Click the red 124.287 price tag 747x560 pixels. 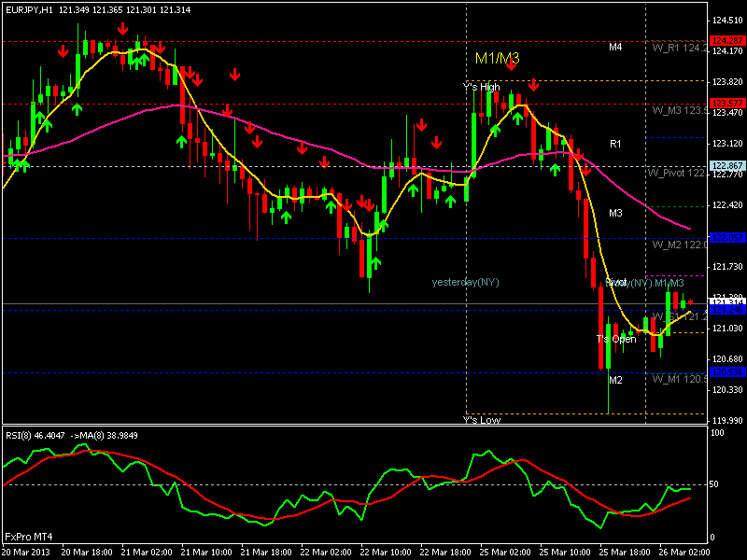pos(727,40)
